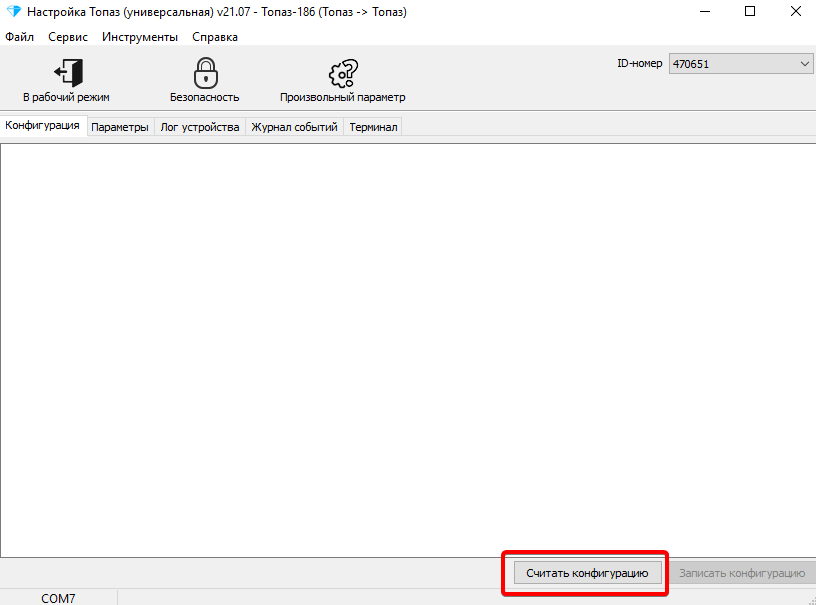Expand the ID-номер dropdown arrow
Screen dimensions: 816x605
point(805,64)
